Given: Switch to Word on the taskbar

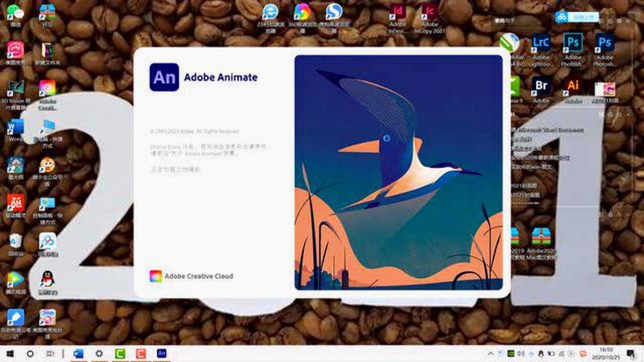Looking at the screenshot, I should click(78, 353).
